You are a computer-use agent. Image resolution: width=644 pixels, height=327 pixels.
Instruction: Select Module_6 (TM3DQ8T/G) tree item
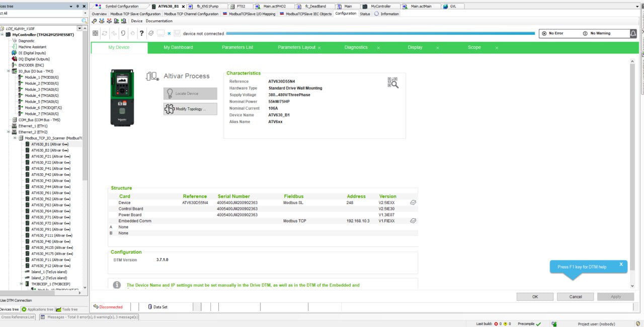(43, 107)
